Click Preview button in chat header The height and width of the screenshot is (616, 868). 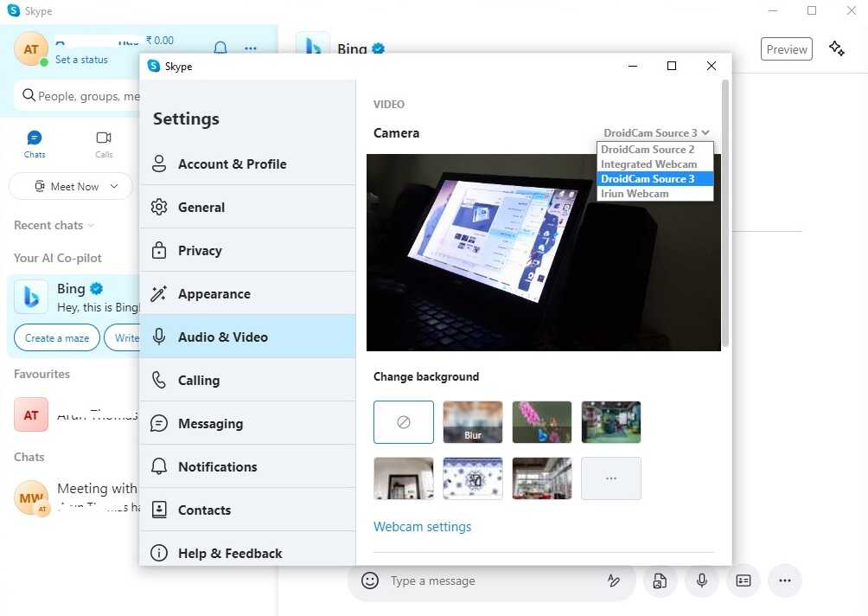[787, 49]
